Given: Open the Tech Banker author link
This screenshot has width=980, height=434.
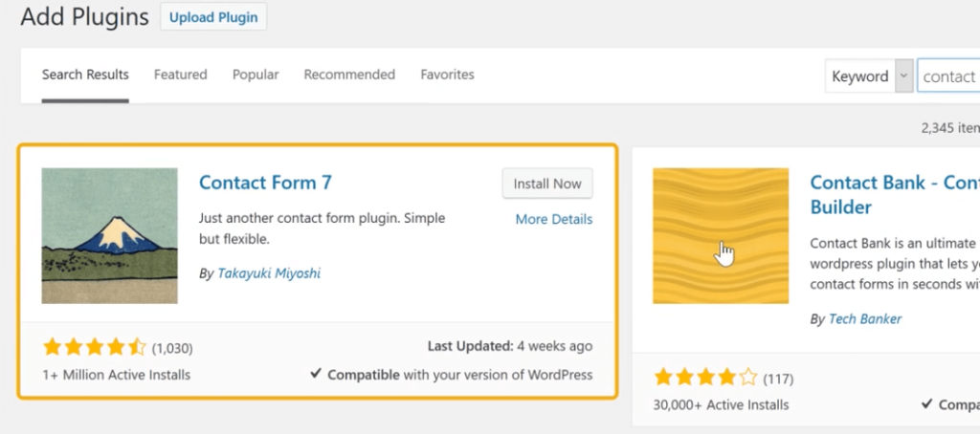Looking at the screenshot, I should coord(865,318).
